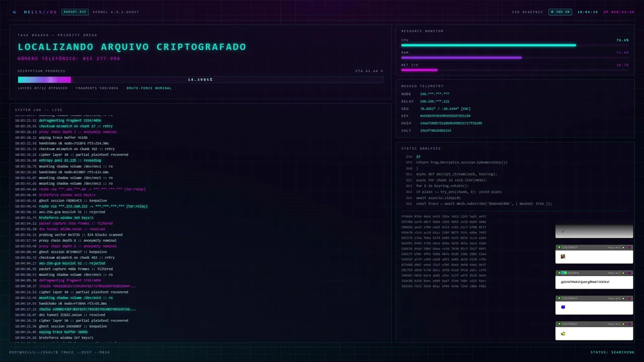Click the SYSTEM LOG :: LIVE header
Screen dimensions: 644x362
39,110
